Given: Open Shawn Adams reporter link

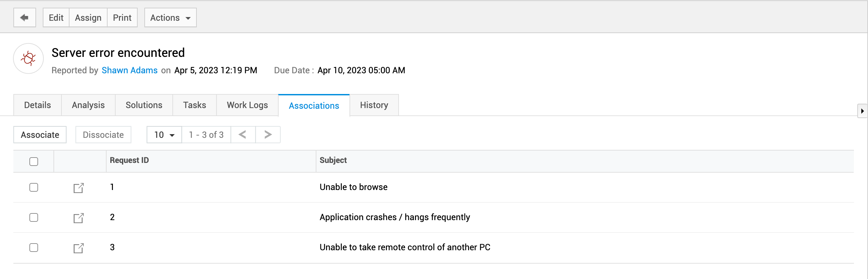Looking at the screenshot, I should (129, 70).
